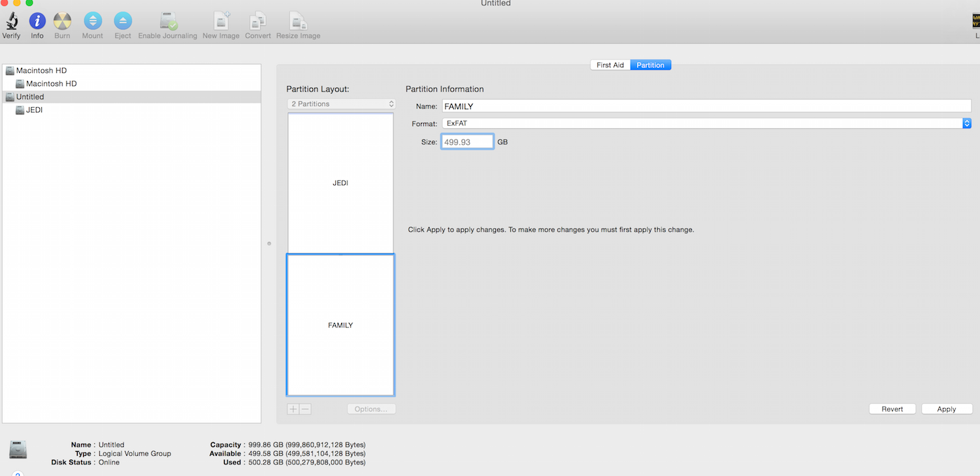
Task: Click the New Image toolbar icon
Action: (221, 21)
